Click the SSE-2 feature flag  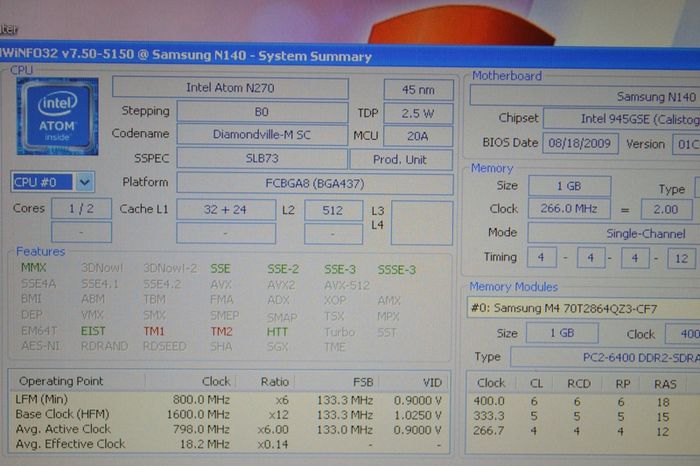(x=283, y=269)
